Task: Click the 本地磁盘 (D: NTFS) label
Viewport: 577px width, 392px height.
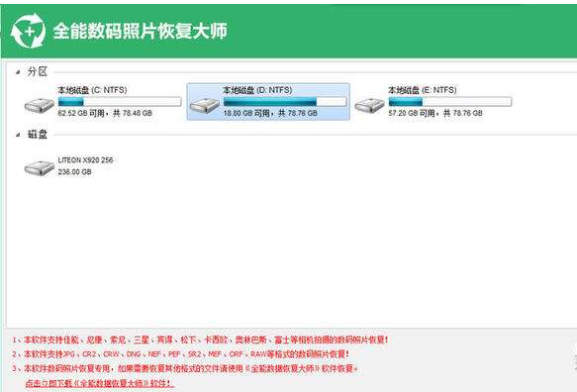Action: coord(257,90)
